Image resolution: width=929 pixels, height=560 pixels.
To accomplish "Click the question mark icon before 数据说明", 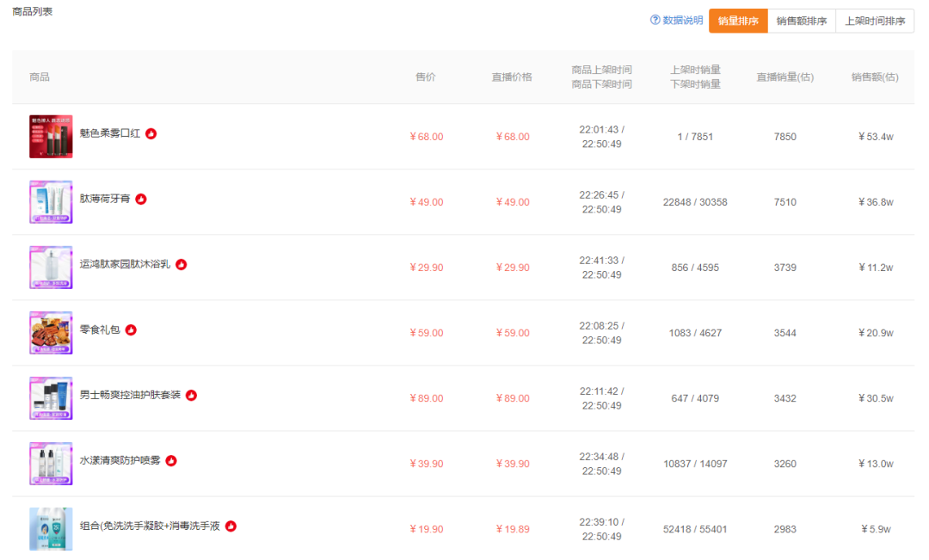I will tap(655, 20).
